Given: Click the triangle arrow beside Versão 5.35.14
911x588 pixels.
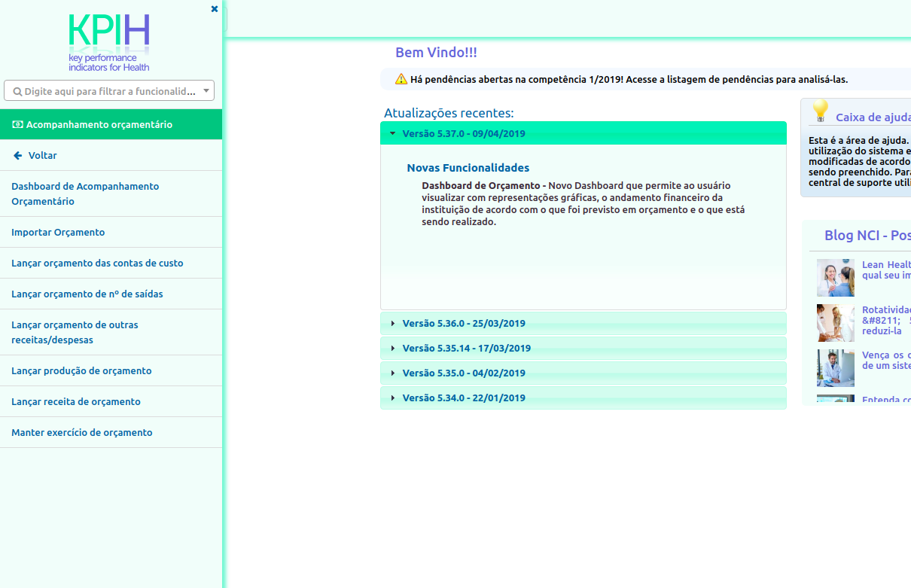Looking at the screenshot, I should point(392,348).
